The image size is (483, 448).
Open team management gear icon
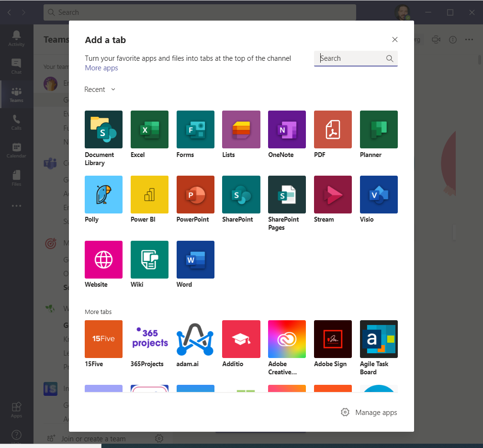(159, 438)
